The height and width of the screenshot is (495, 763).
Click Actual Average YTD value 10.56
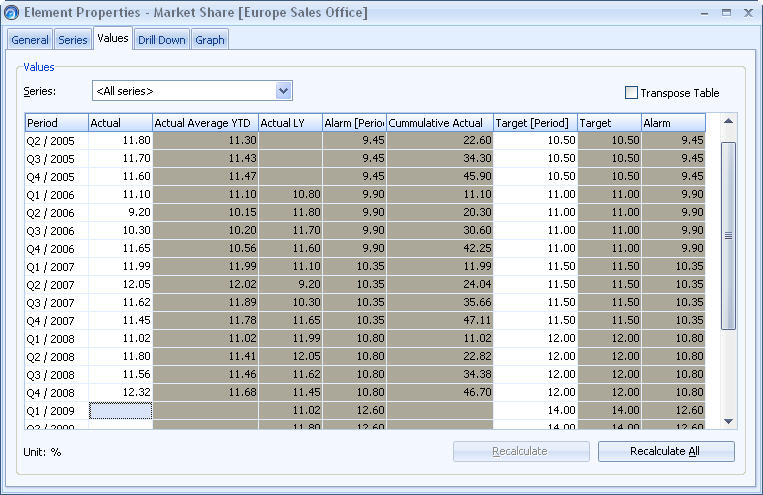pos(205,248)
